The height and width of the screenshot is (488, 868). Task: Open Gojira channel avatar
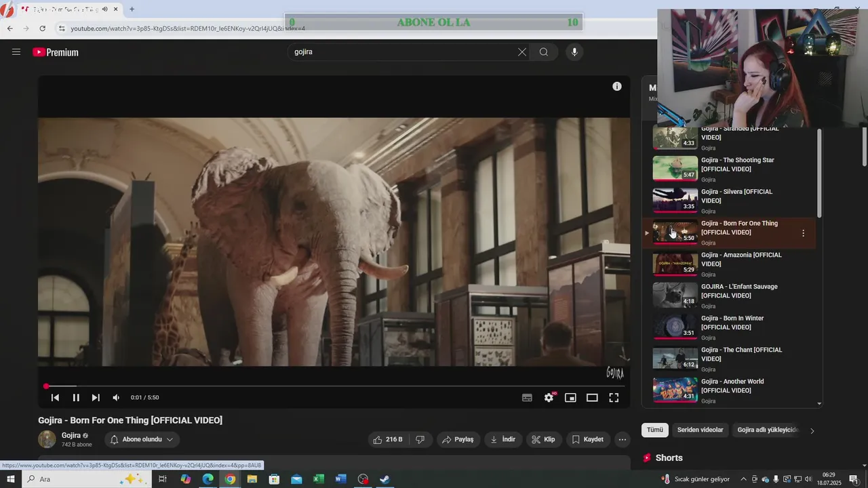pos(47,439)
